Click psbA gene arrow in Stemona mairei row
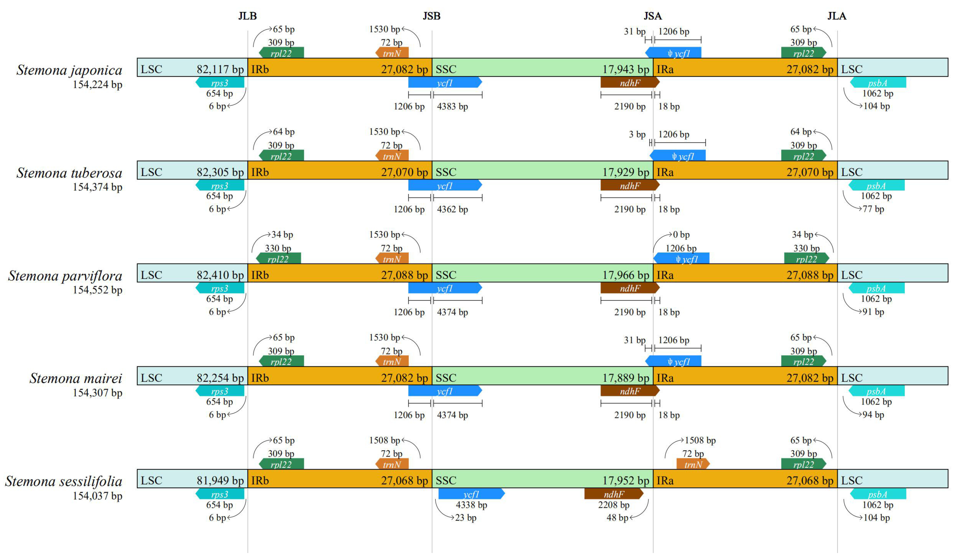 876,391
